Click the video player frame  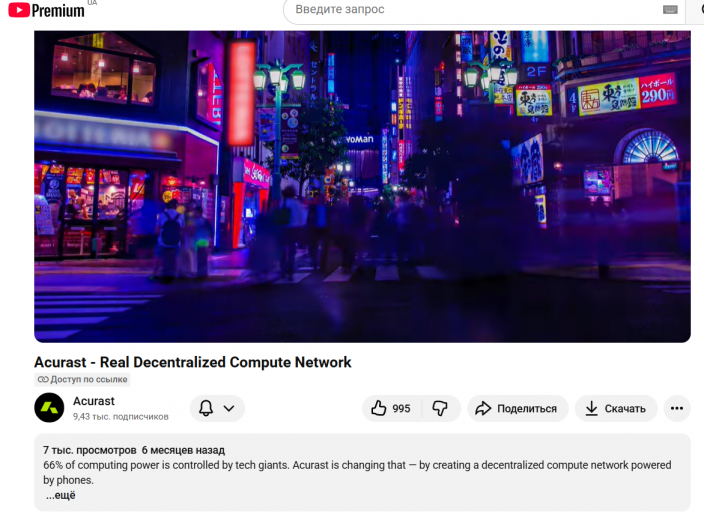[362, 186]
